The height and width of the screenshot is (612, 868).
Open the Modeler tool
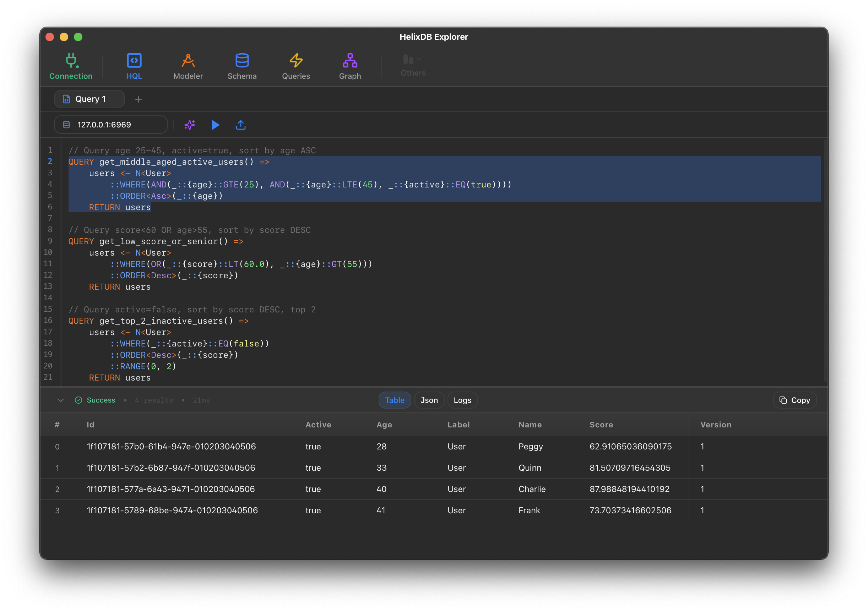pyautogui.click(x=188, y=66)
